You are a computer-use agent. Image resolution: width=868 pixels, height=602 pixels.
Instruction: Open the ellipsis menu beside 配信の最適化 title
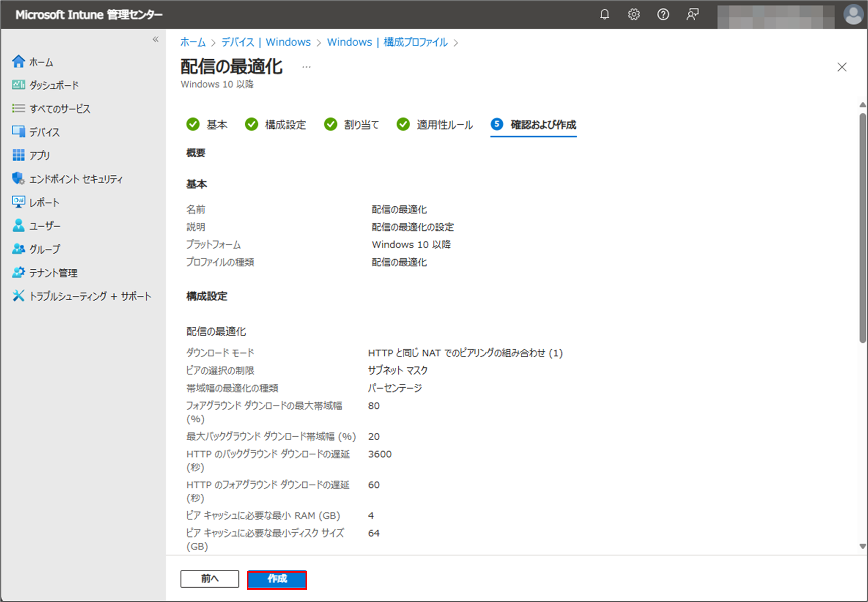coord(306,67)
